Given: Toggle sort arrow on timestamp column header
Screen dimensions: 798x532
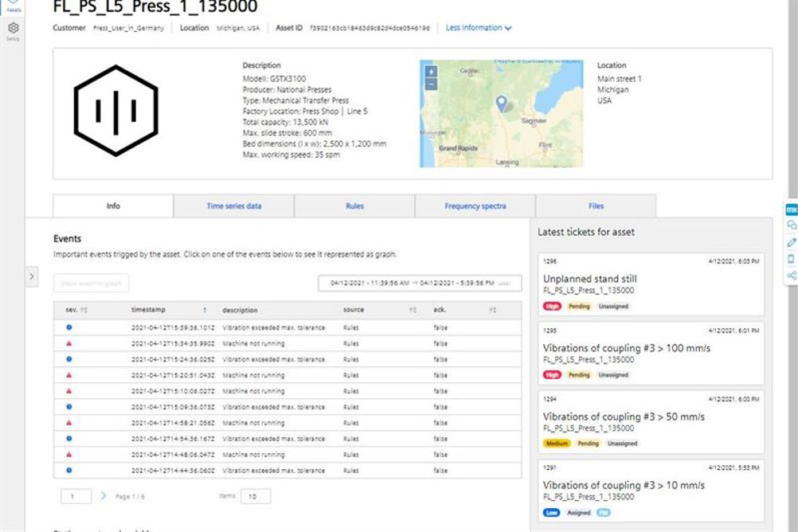Looking at the screenshot, I should [x=205, y=310].
